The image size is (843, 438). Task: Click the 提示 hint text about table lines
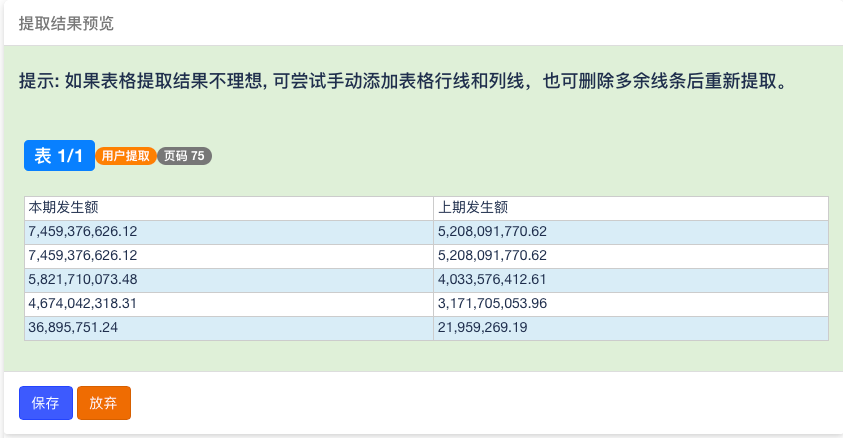coord(404,81)
